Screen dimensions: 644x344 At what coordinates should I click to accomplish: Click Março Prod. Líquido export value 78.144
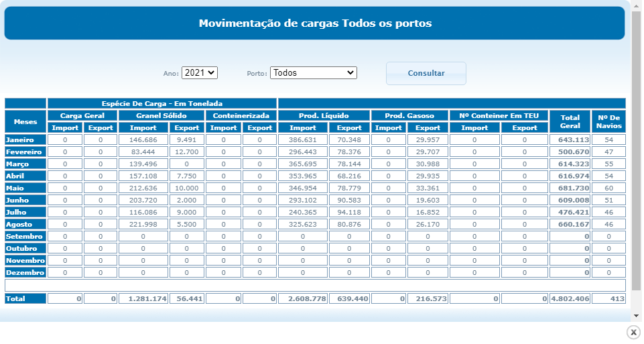click(x=349, y=164)
